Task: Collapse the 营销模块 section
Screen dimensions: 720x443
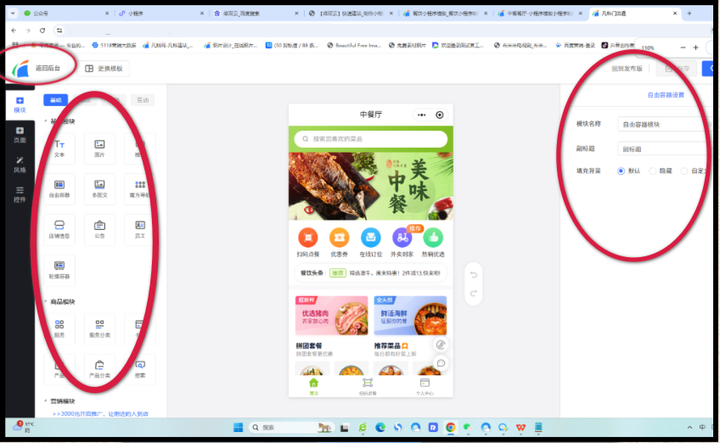Action: [45, 401]
